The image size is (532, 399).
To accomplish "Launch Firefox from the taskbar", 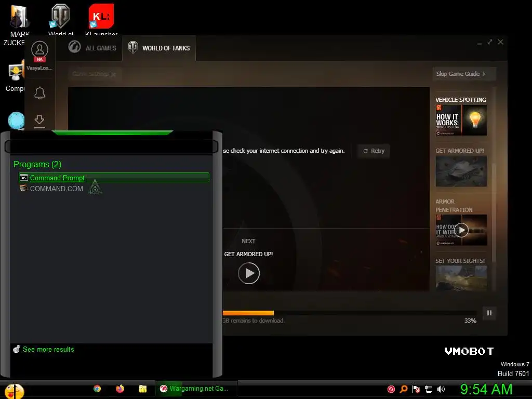I will click(x=120, y=389).
